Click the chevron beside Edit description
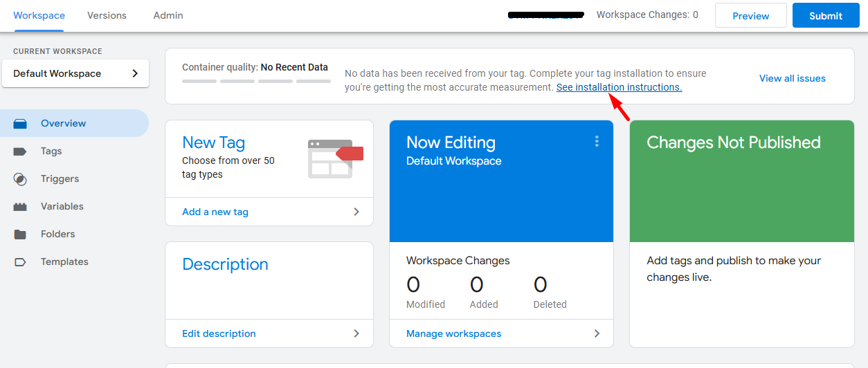This screenshot has height=368, width=868. [x=356, y=333]
